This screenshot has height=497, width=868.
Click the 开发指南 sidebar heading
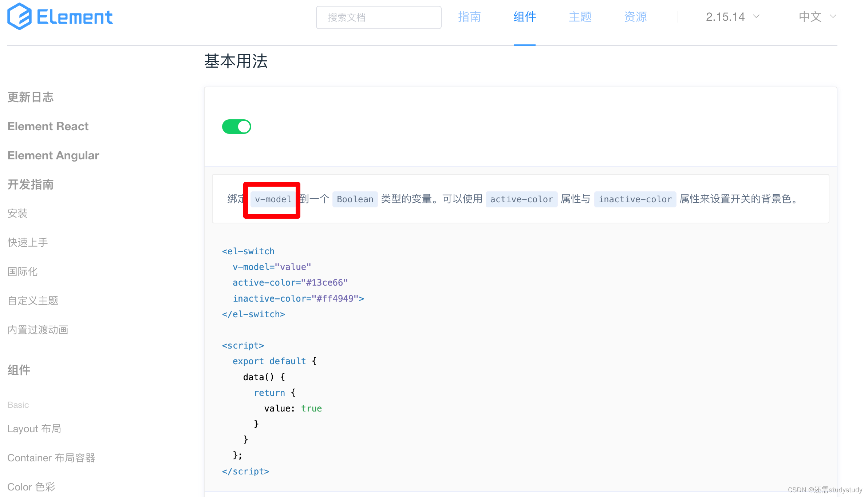[31, 184]
